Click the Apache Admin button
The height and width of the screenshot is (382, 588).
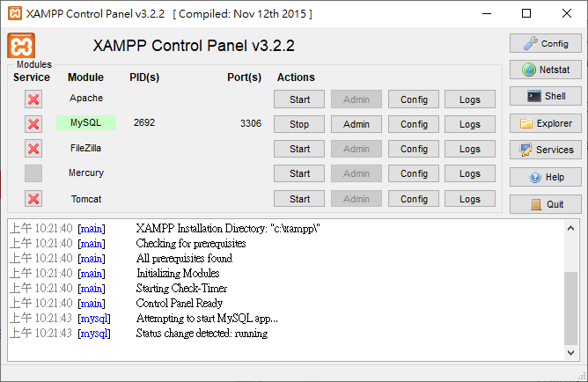(356, 99)
